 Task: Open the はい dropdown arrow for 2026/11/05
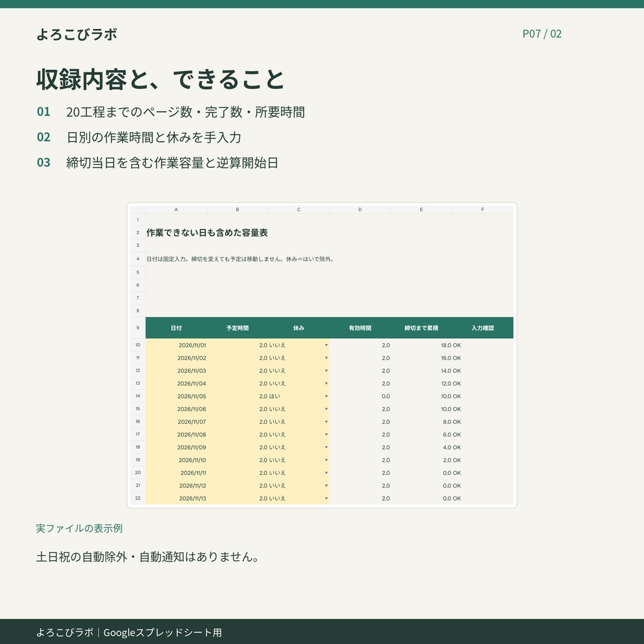(326, 396)
